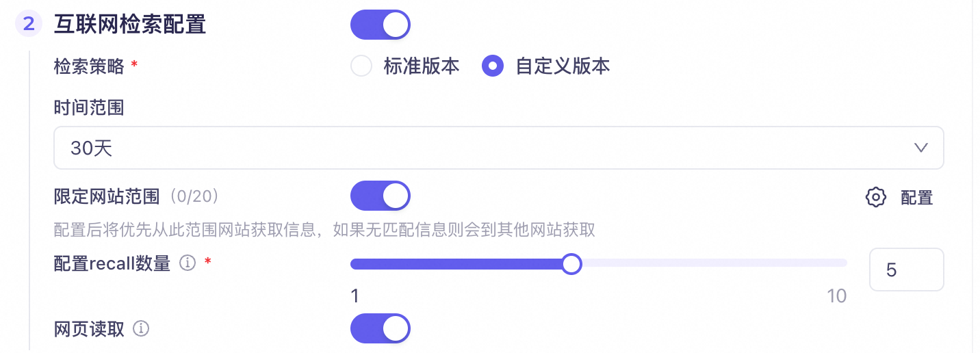The image size is (980, 353).
Task: Click the 互联网检索配置 section heading
Action: 130,25
